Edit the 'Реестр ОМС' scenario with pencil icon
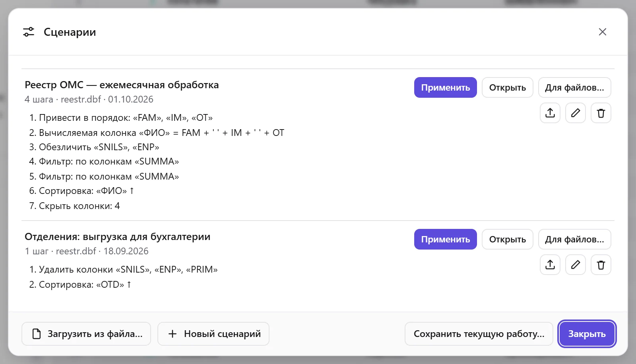This screenshot has height=364, width=636. (576, 113)
